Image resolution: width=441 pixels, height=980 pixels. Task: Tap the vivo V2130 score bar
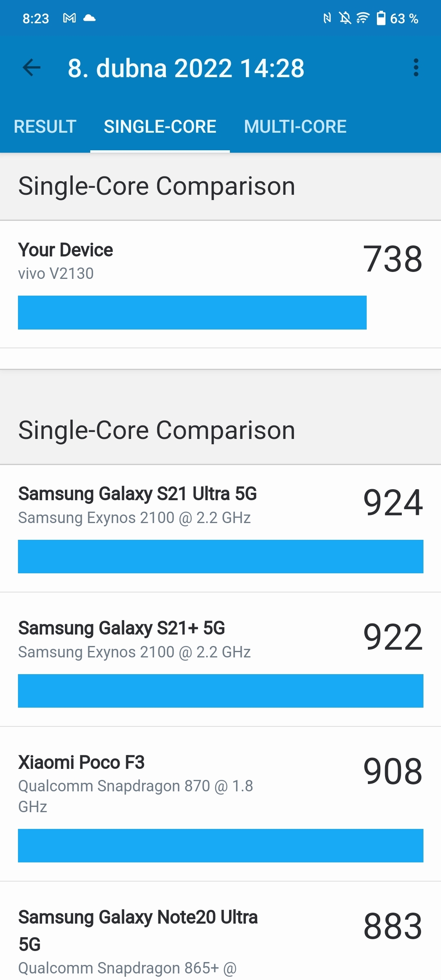pyautogui.click(x=192, y=312)
